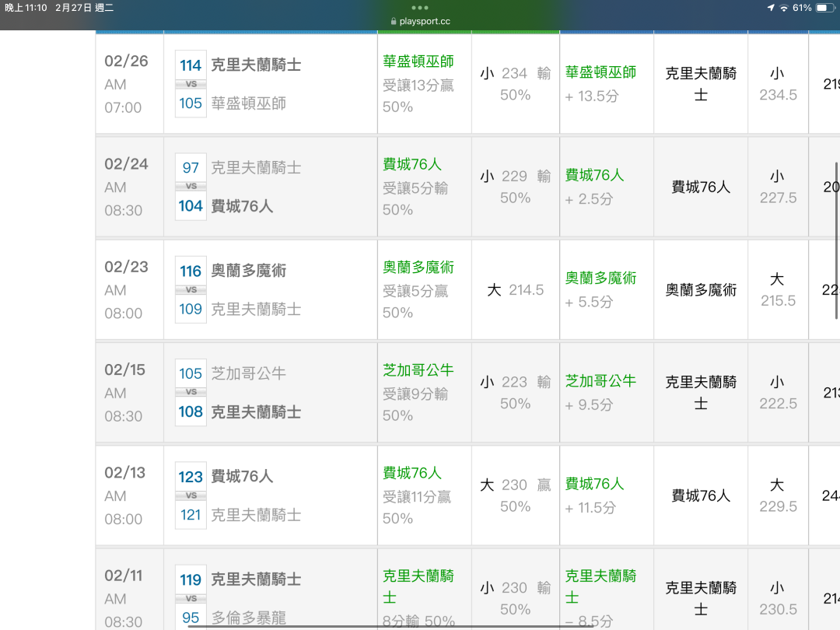Click the 大 215.5 prediction cell
840x630 pixels.
tap(778, 290)
